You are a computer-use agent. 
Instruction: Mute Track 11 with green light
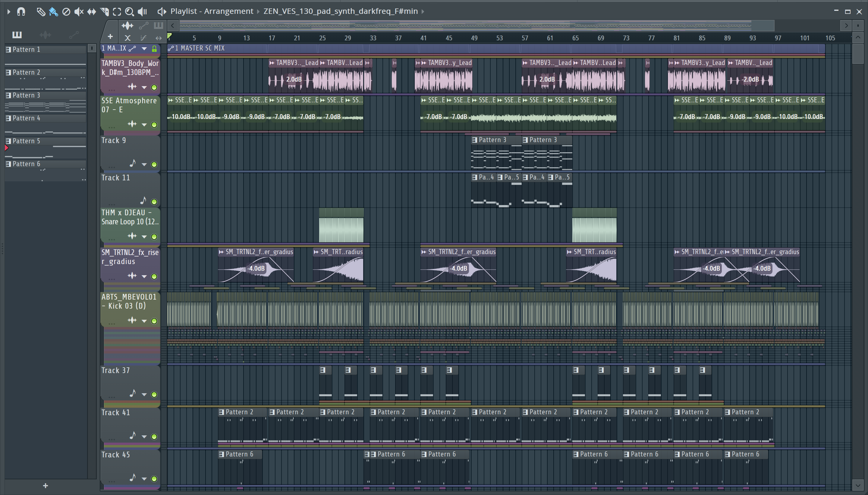[154, 202]
